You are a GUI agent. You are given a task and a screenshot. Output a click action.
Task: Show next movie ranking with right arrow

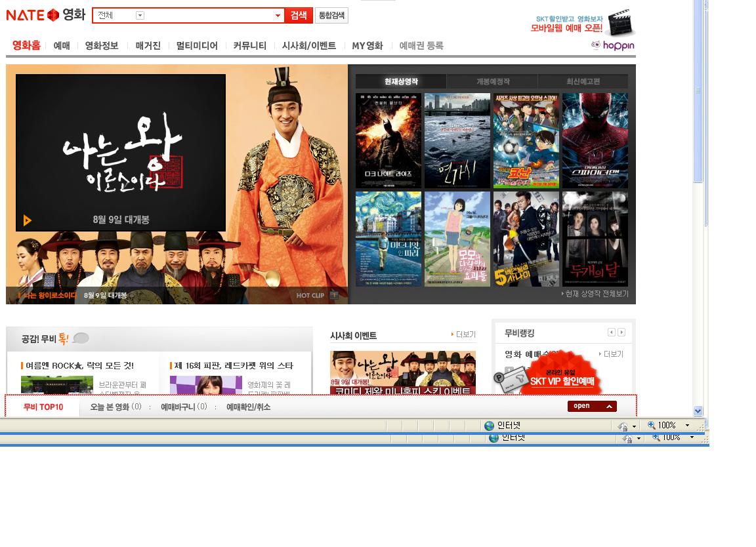click(x=621, y=333)
